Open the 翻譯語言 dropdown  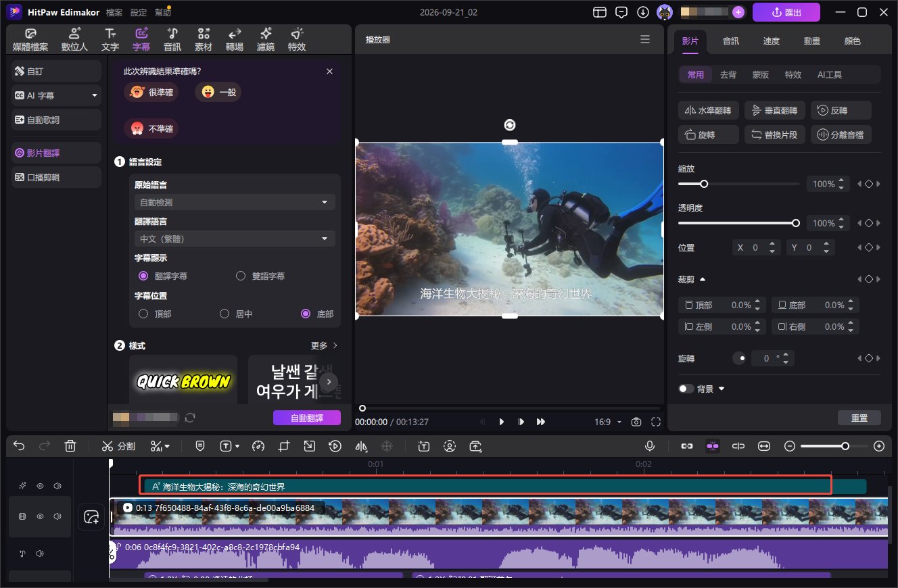point(235,239)
